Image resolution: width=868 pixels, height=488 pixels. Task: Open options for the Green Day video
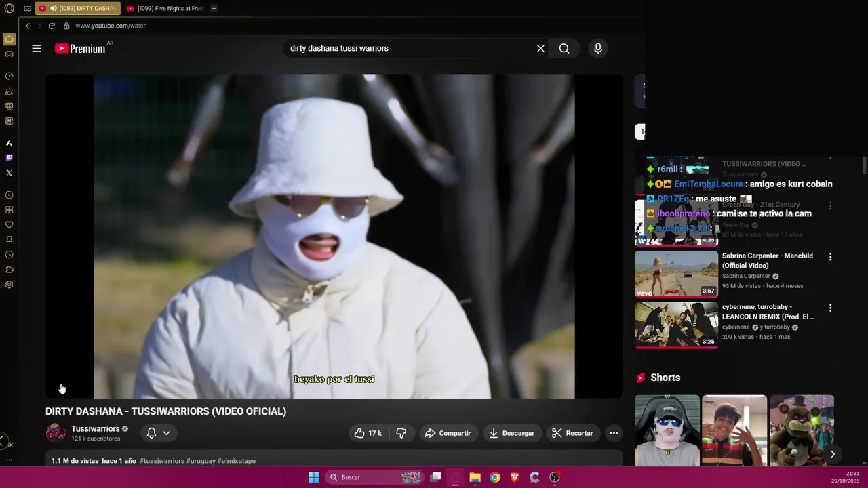[x=830, y=205]
